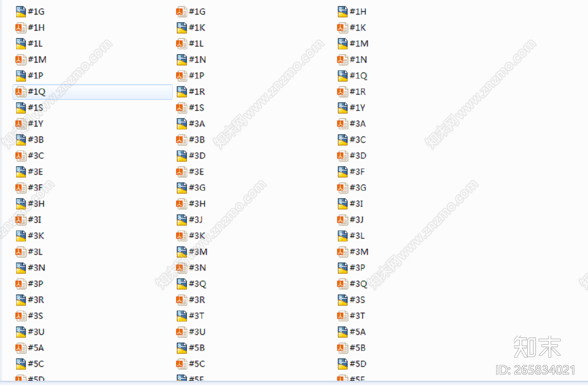Click the PDF icon of file #1H
The image size is (588, 385).
click(21, 28)
